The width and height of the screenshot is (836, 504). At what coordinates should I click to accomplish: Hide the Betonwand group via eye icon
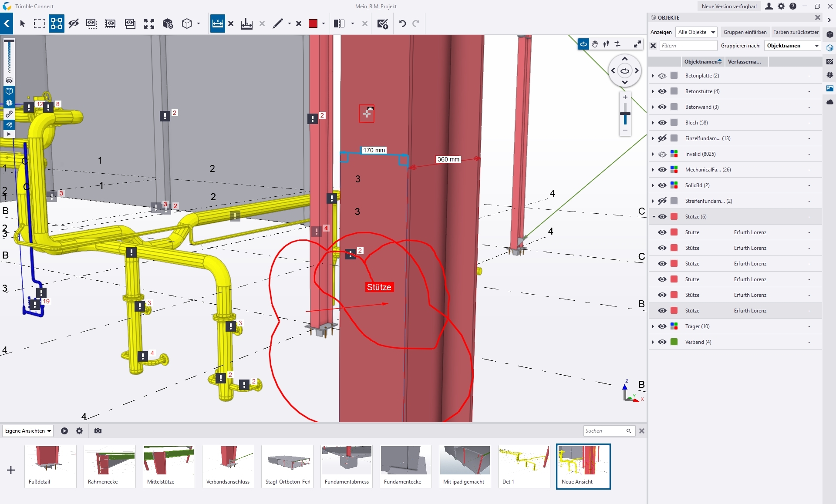coord(662,107)
